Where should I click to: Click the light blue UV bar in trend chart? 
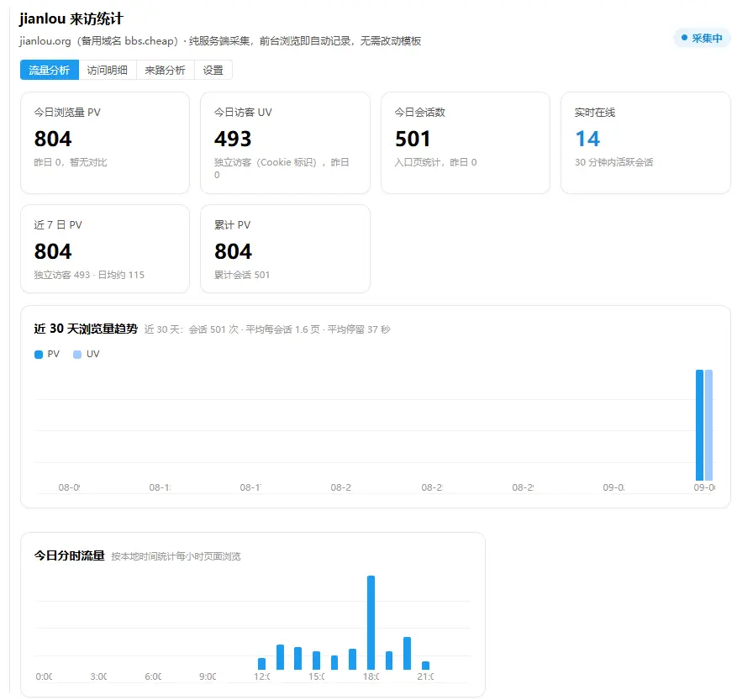[708, 425]
